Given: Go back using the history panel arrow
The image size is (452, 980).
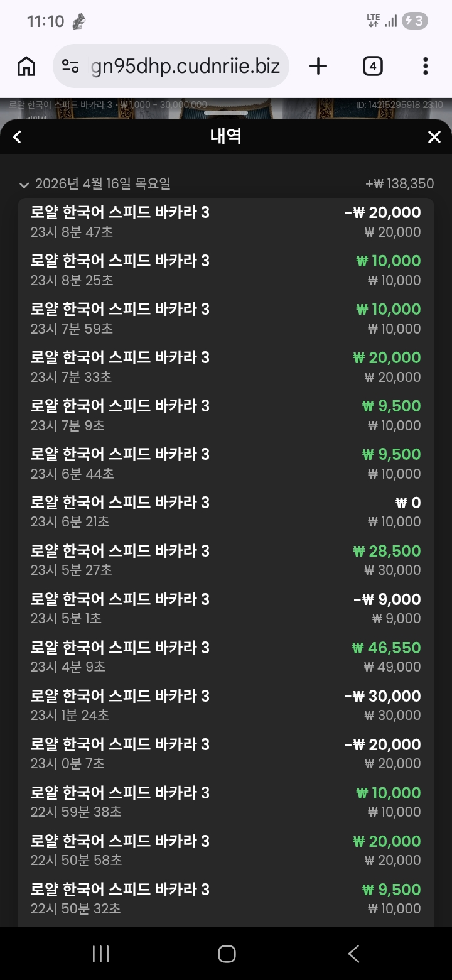Looking at the screenshot, I should tap(18, 137).
